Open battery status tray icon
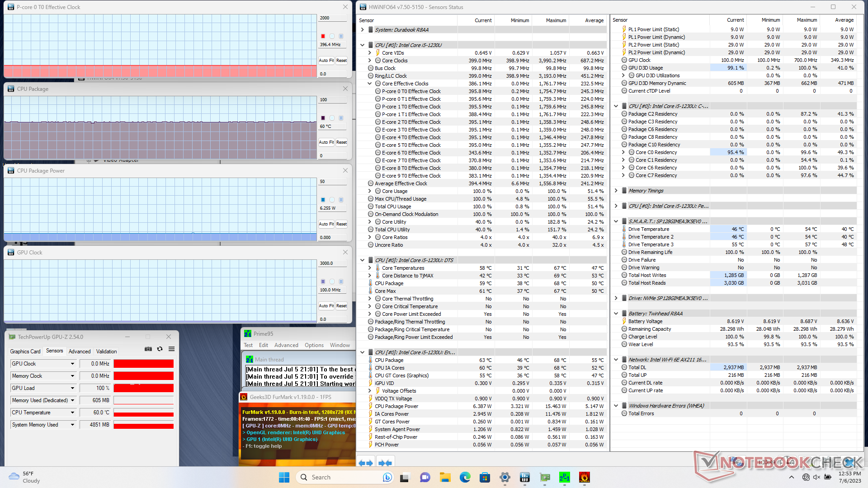 [827, 477]
